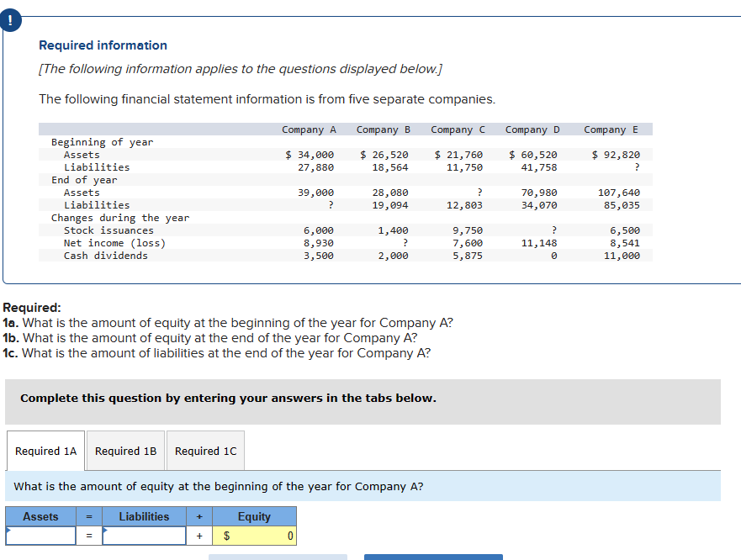This screenshot has width=741, height=560.
Task: Select Company C stock issuances 9,750
Action: click(468, 230)
